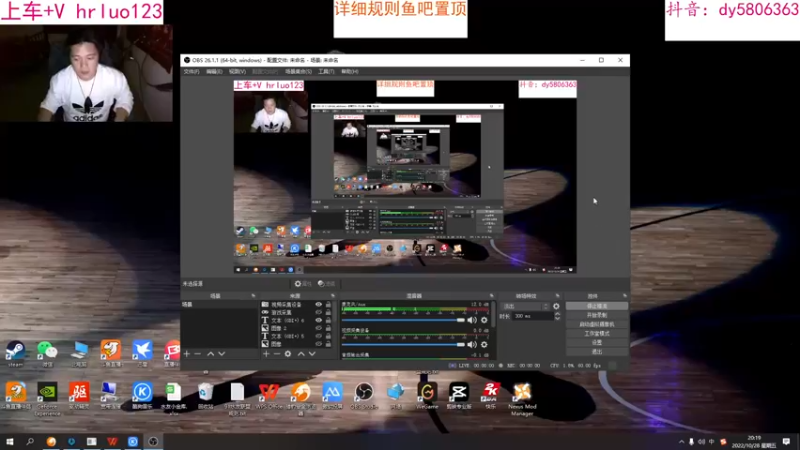
Task: Add a new source with the plus icon
Action: point(266,354)
